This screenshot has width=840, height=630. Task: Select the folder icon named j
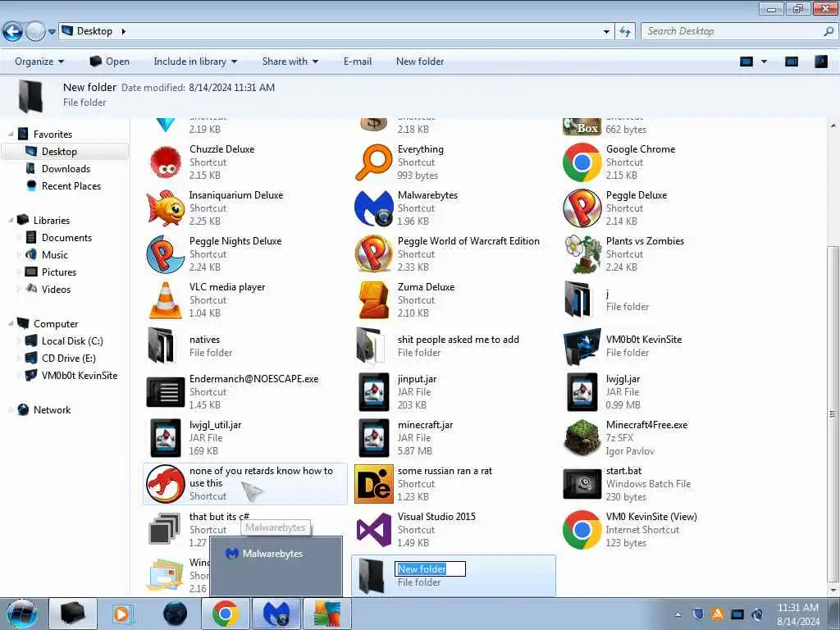[578, 299]
